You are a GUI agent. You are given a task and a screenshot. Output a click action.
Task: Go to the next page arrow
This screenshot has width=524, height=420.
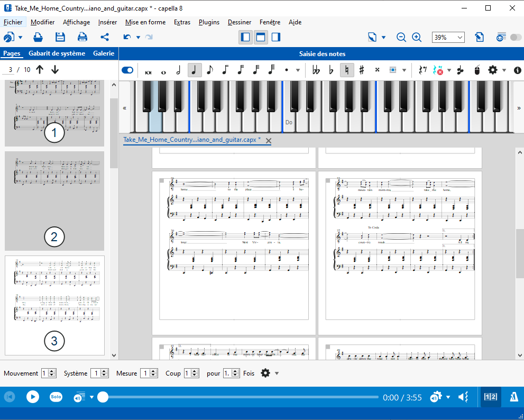[x=55, y=69]
